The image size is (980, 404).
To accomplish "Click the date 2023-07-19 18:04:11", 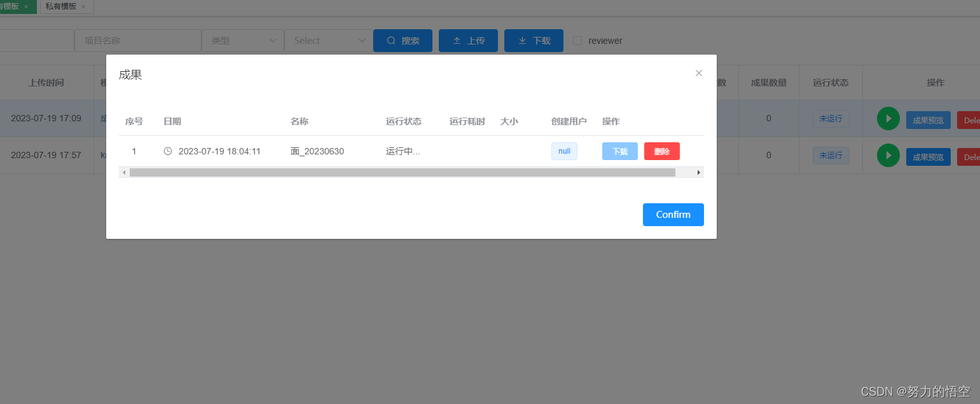I will click(x=219, y=151).
